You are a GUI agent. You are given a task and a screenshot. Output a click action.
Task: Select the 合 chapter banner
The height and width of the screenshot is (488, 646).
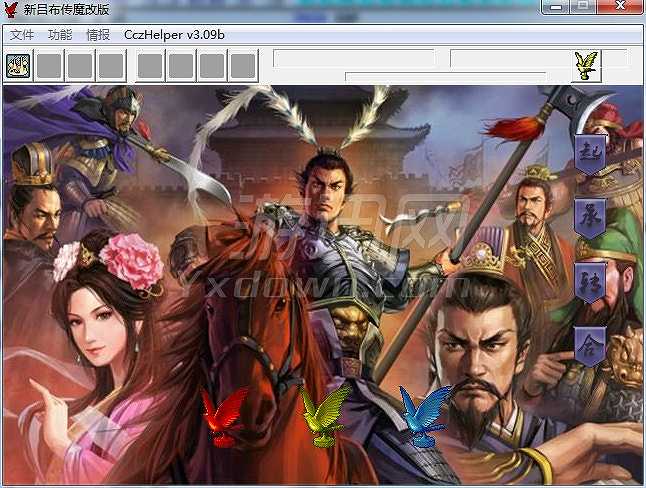pos(590,347)
